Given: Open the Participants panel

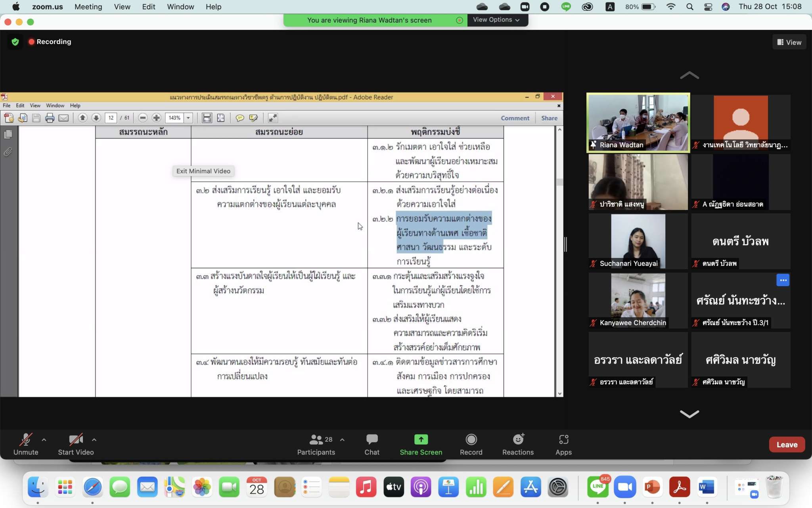Looking at the screenshot, I should tap(316, 444).
